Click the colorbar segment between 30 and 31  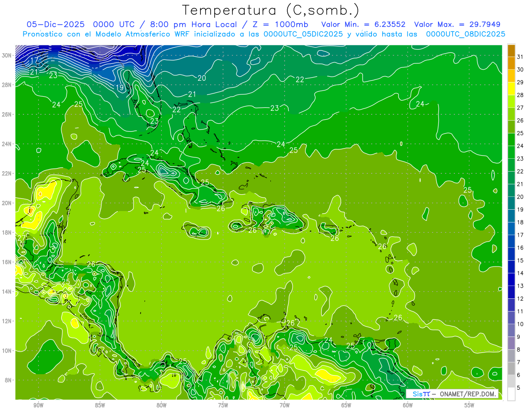(x=511, y=63)
